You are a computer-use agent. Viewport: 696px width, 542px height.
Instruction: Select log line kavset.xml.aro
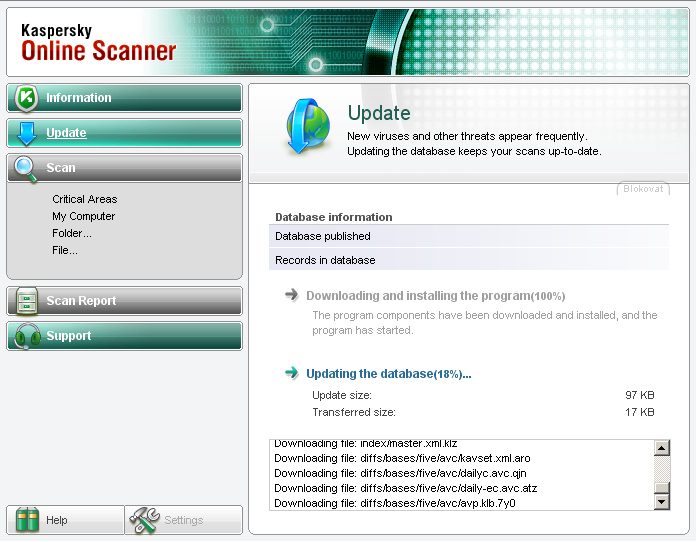(402, 458)
